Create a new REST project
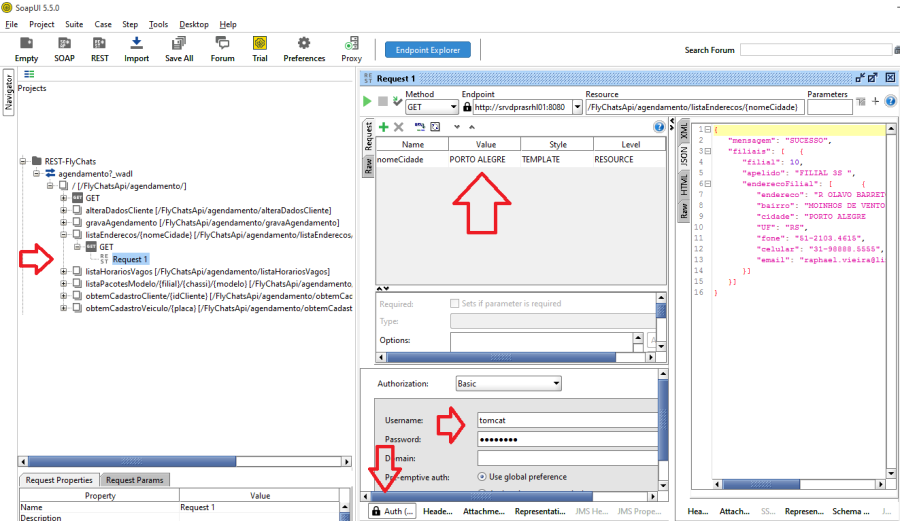 pos(99,49)
